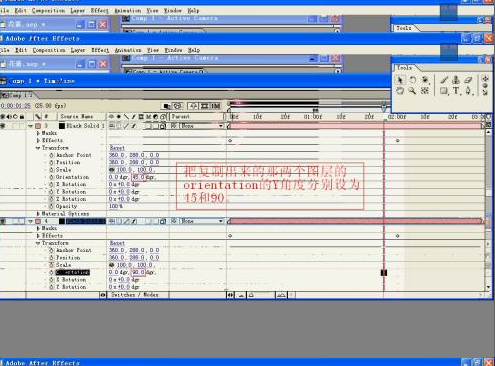Image resolution: width=495 pixels, height=366 pixels.
Task: Toggle Orientation stopwatch on layer 3
Action: 52,177
